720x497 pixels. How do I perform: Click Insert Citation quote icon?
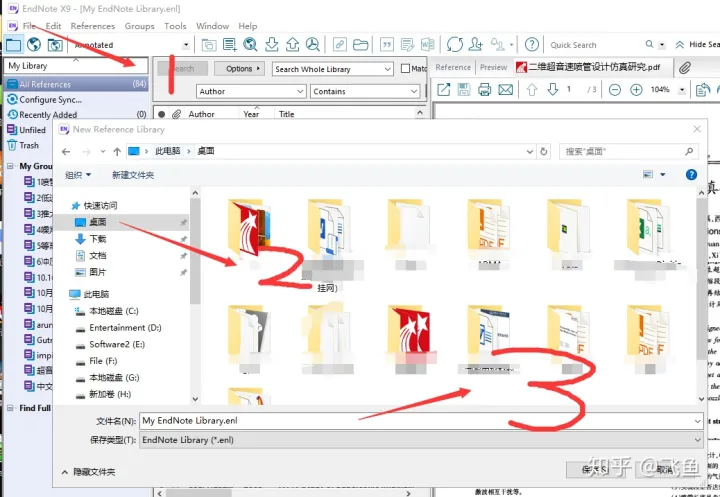[x=387, y=45]
